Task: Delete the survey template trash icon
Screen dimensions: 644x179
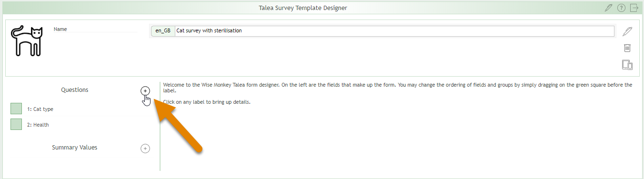Action: [x=627, y=48]
